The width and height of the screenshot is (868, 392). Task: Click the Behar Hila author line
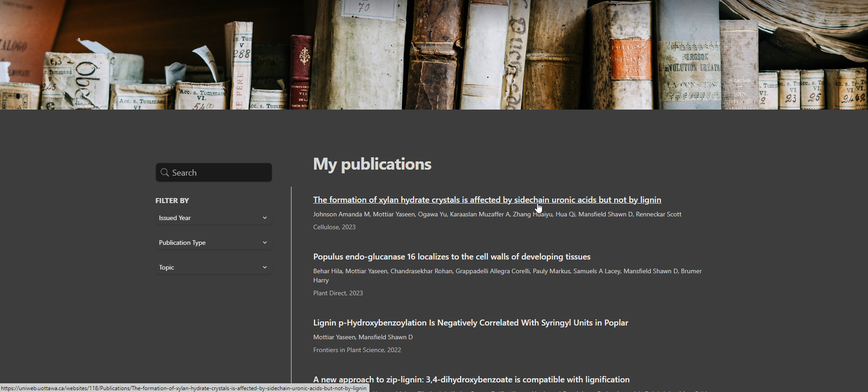(x=507, y=271)
